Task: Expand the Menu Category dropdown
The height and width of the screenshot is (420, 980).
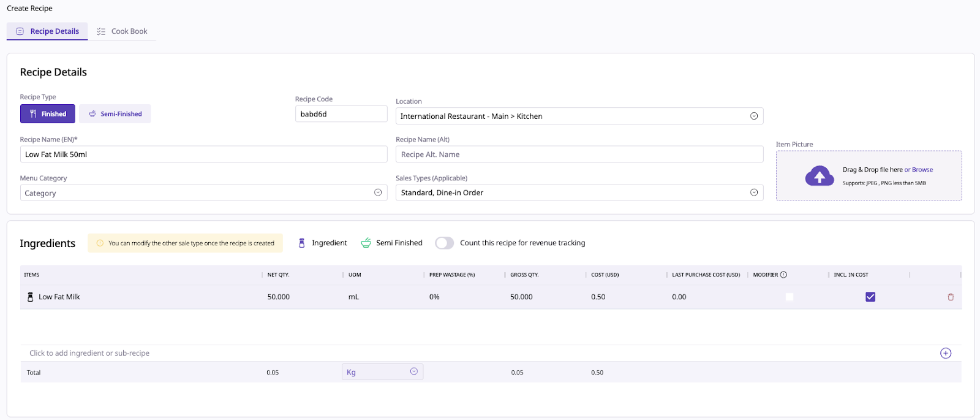Action: 378,193
